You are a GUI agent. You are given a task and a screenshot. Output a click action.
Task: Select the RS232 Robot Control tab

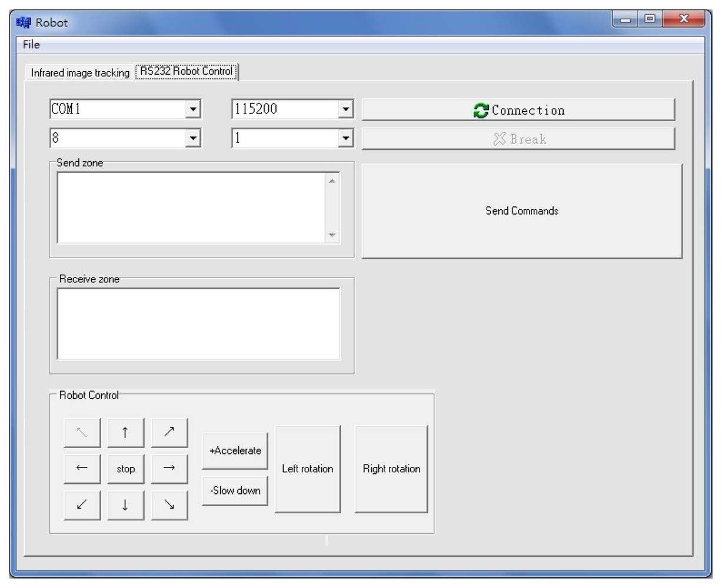186,71
